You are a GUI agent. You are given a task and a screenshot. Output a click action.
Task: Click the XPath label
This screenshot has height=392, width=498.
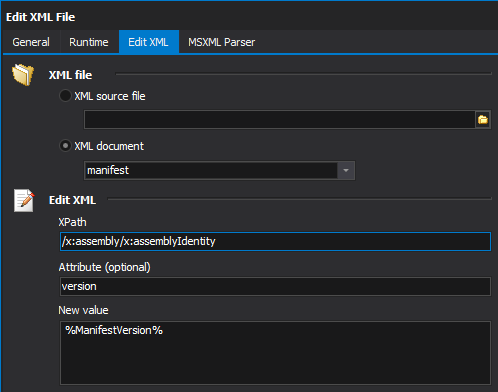72,222
